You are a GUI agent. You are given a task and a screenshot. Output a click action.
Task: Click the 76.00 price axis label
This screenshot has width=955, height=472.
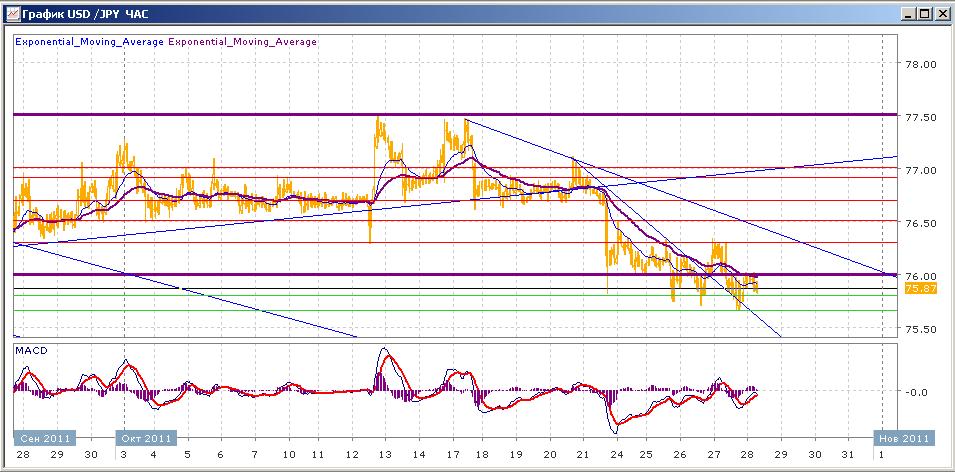click(x=919, y=277)
